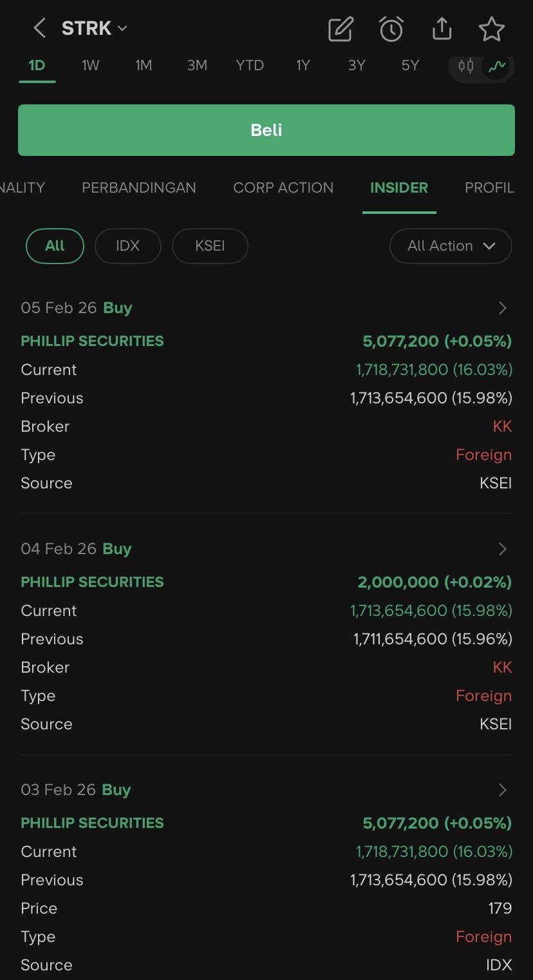Open the price alert clock icon
This screenshot has width=533, height=980.
click(391, 29)
